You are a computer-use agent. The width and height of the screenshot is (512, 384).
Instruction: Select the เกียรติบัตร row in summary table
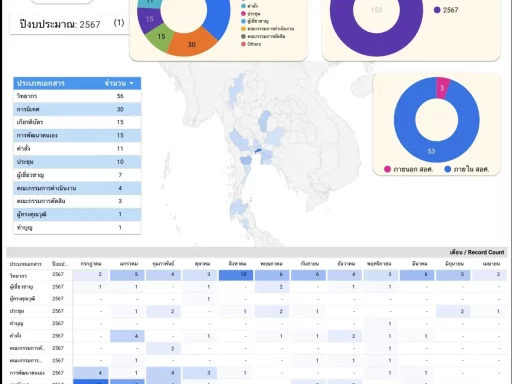(x=77, y=122)
